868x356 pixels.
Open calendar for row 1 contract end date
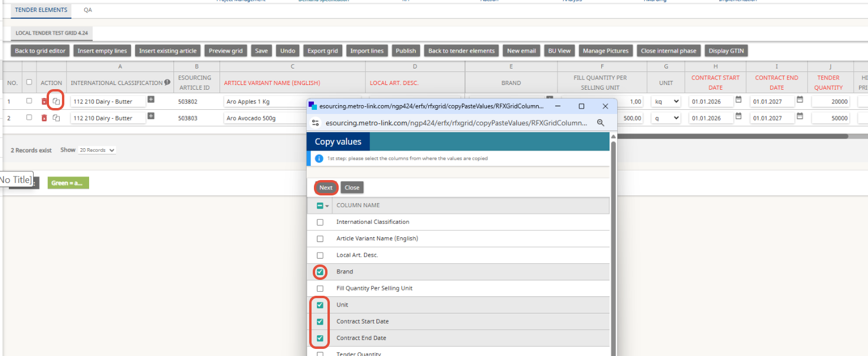tap(800, 100)
